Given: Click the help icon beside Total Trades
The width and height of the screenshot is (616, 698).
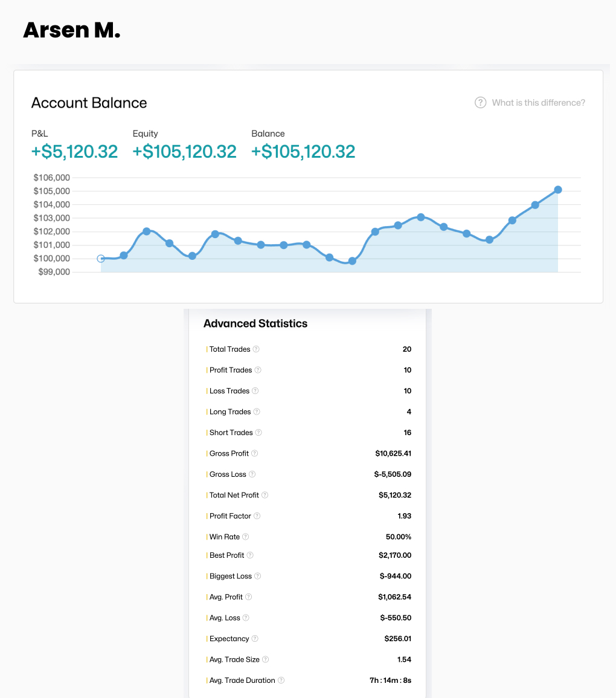Looking at the screenshot, I should click(256, 349).
